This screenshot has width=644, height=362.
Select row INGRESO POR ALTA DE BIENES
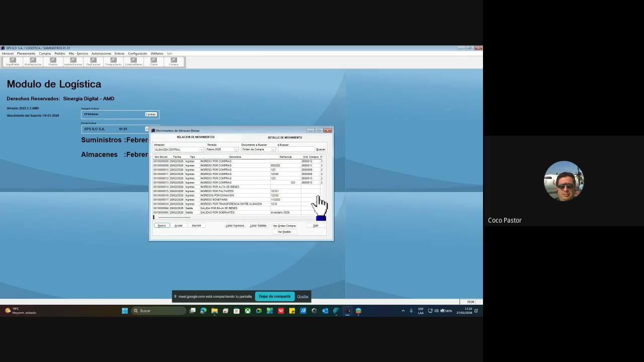click(x=237, y=187)
